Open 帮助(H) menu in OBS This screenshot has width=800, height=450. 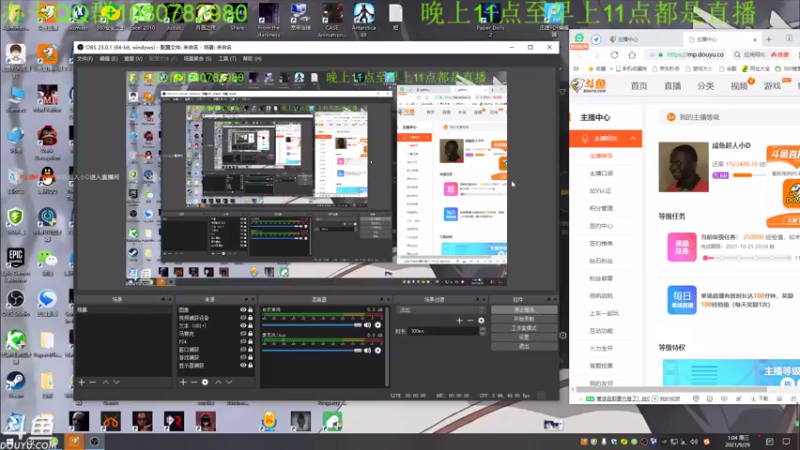252,59
